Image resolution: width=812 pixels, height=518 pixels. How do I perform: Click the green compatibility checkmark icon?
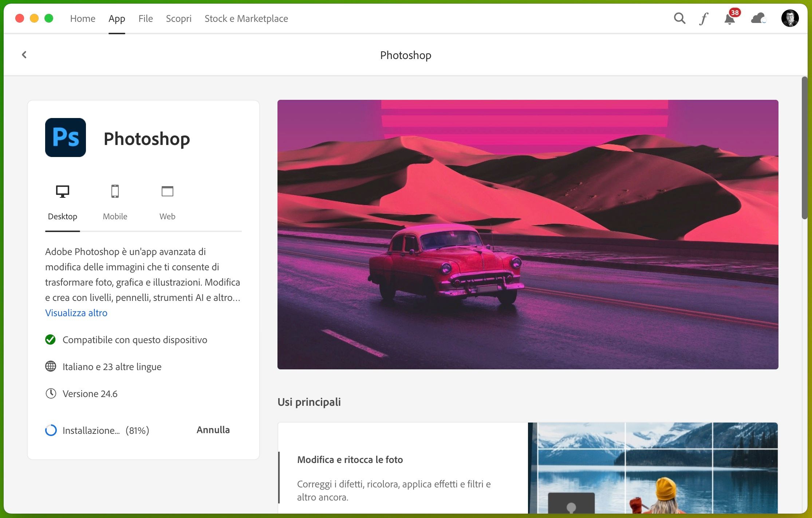(50, 340)
